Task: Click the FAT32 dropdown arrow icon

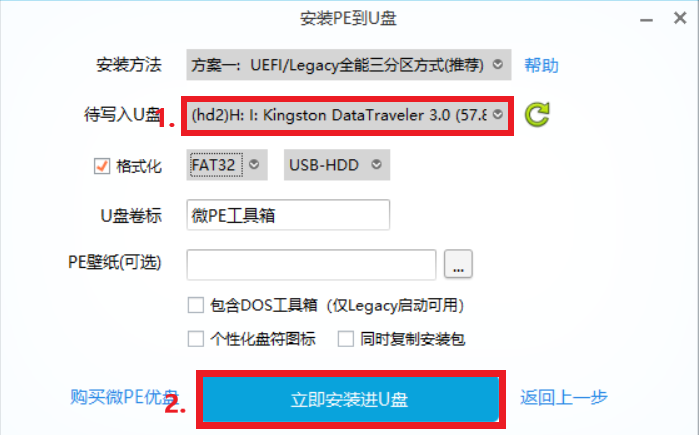Action: point(254,164)
